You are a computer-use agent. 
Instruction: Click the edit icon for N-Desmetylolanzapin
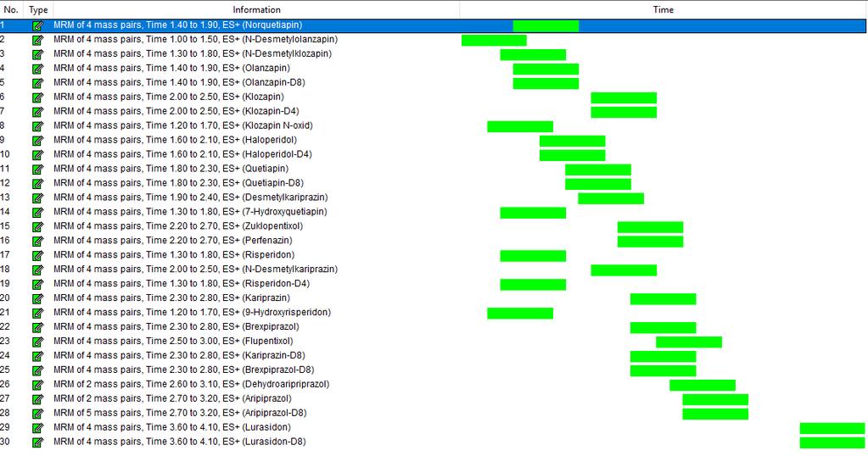point(37,40)
